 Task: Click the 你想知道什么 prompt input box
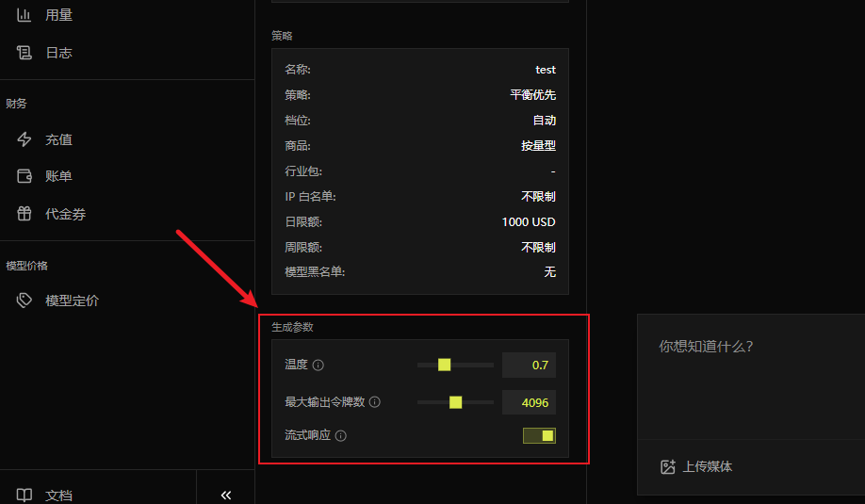(751, 377)
